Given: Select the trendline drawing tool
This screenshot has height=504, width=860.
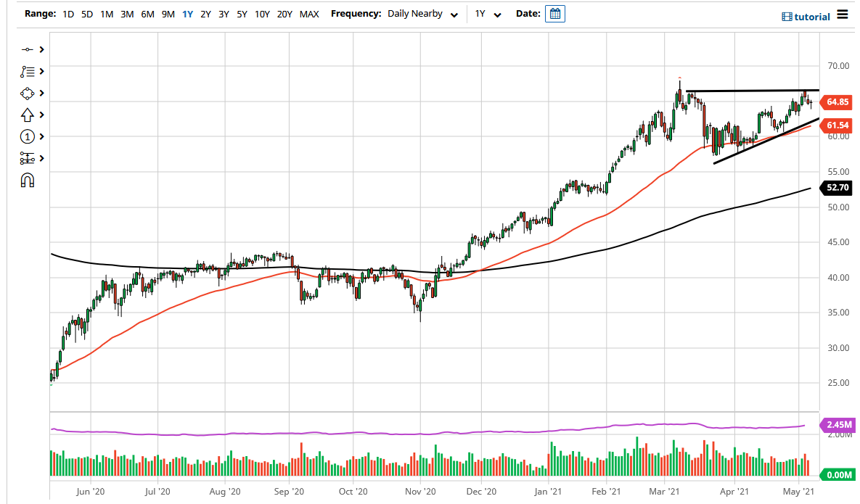Looking at the screenshot, I should tap(28, 49).
